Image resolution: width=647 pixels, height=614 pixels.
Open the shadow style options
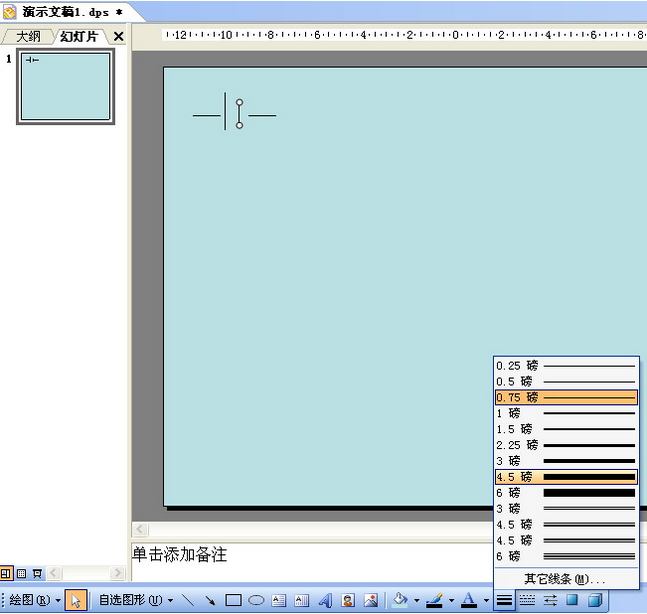pyautogui.click(x=572, y=600)
